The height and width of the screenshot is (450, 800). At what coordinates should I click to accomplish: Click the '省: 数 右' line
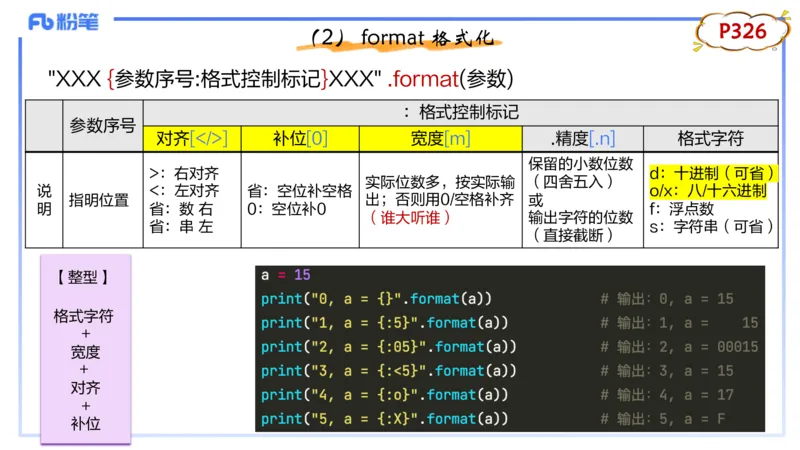[181, 209]
